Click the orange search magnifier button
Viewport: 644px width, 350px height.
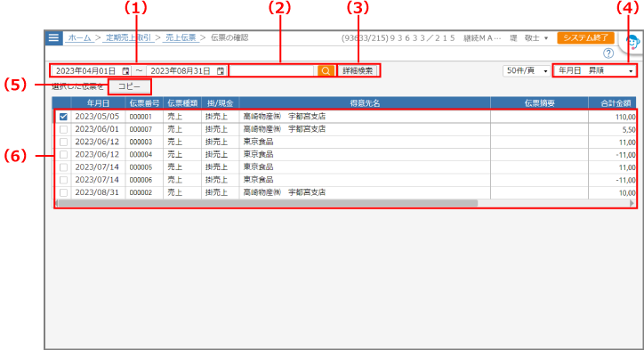[326, 70]
